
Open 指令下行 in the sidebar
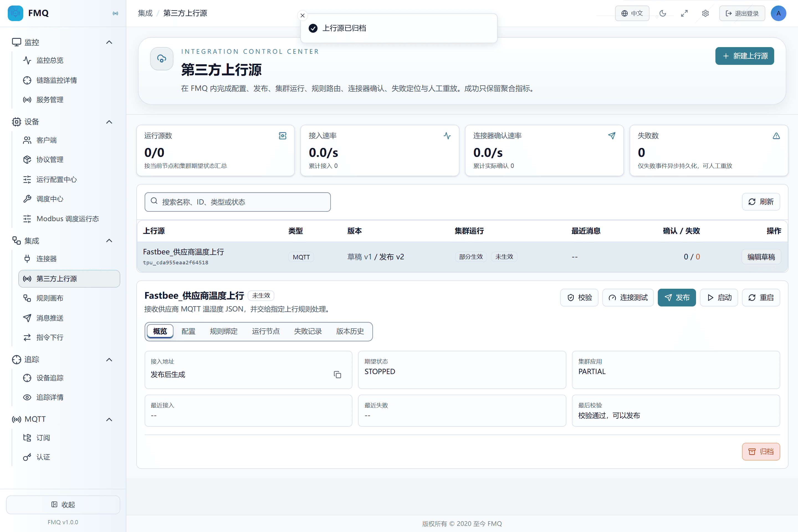(x=69, y=337)
